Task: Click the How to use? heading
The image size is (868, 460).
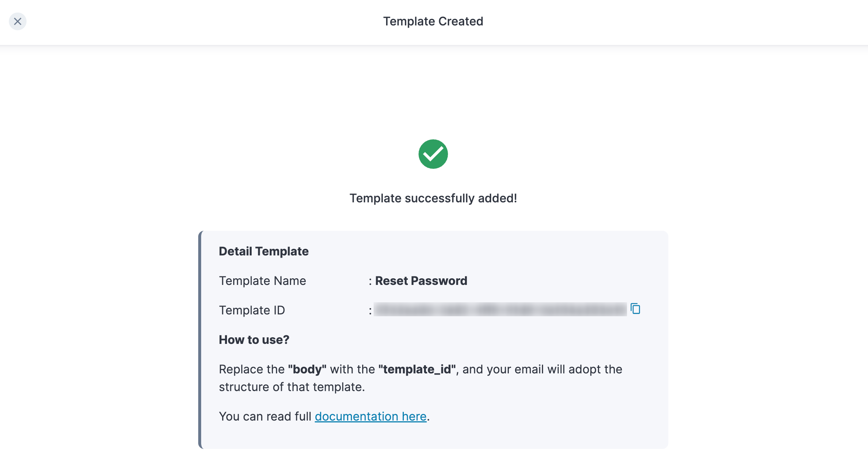Action: [x=254, y=340]
